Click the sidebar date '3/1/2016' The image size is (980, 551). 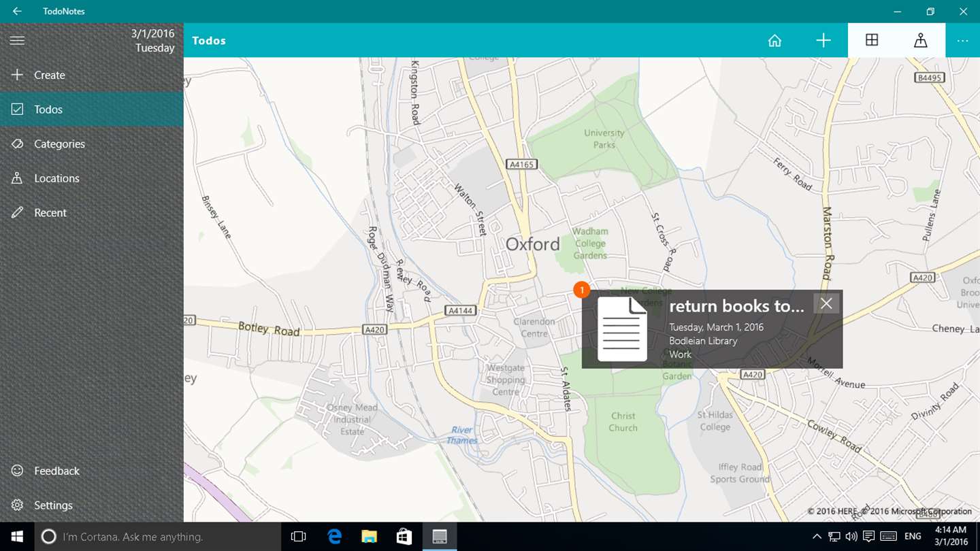click(x=152, y=33)
